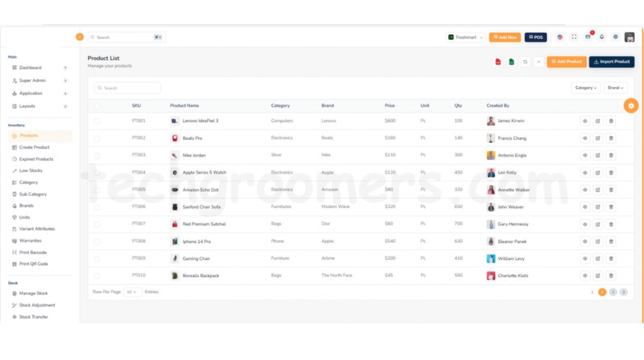
Task: Open settings gear in top bar
Action: (x=615, y=37)
